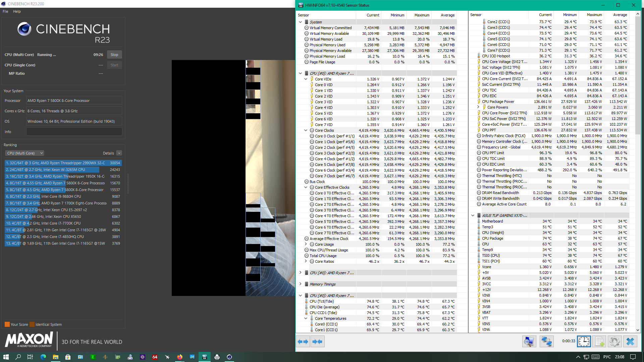Click the monitor with magnifier icon
Screen dimensions: 644x362
pyautogui.click(x=529, y=342)
